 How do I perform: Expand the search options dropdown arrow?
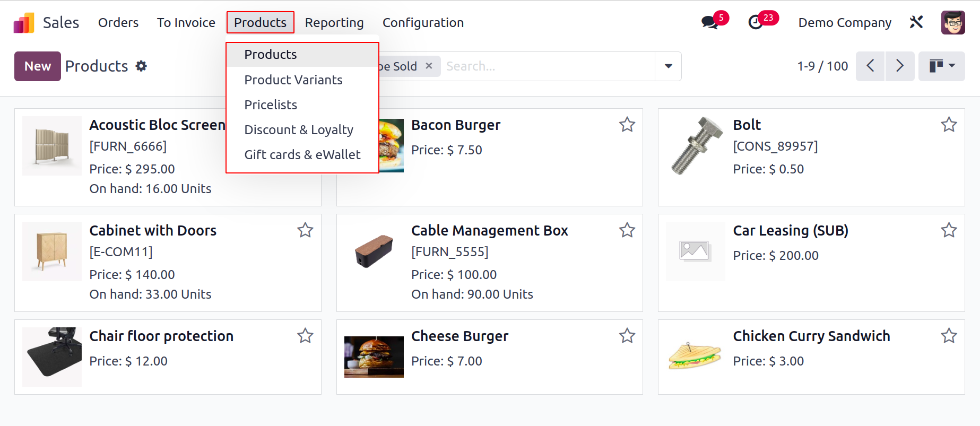[669, 66]
